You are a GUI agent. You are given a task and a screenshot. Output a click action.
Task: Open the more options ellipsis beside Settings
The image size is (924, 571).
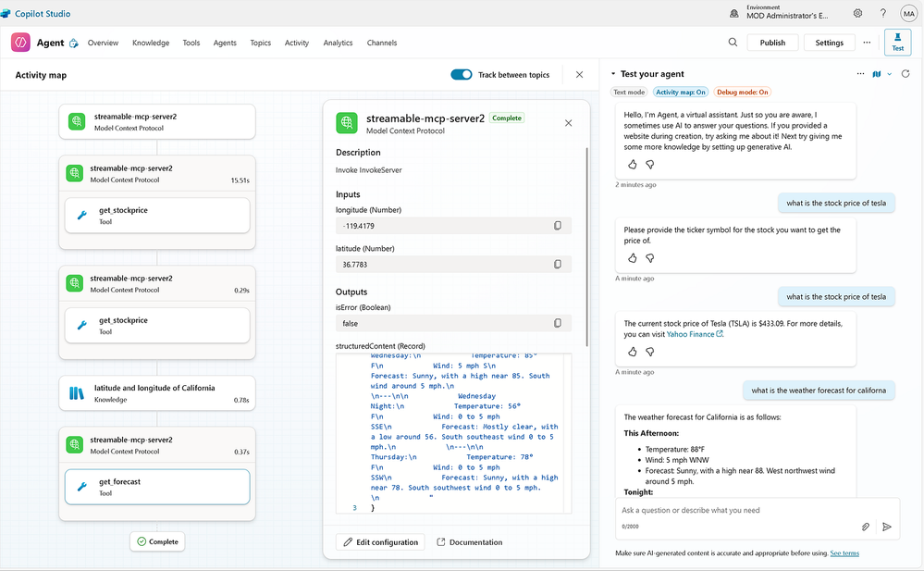point(867,43)
